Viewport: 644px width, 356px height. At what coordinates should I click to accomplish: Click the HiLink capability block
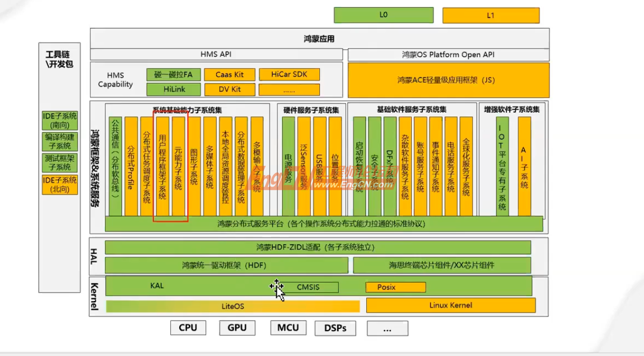coord(173,89)
